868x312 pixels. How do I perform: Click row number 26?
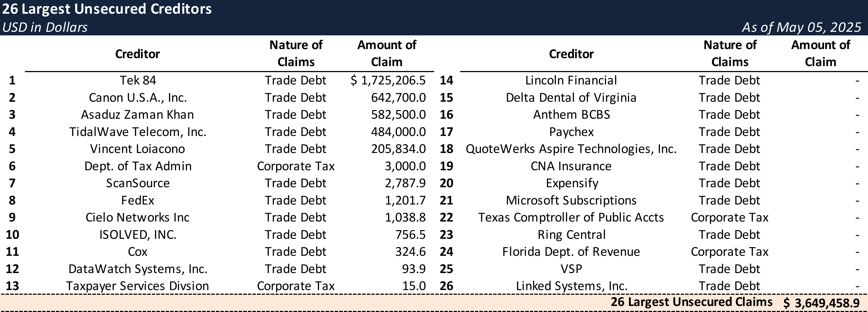click(x=446, y=286)
